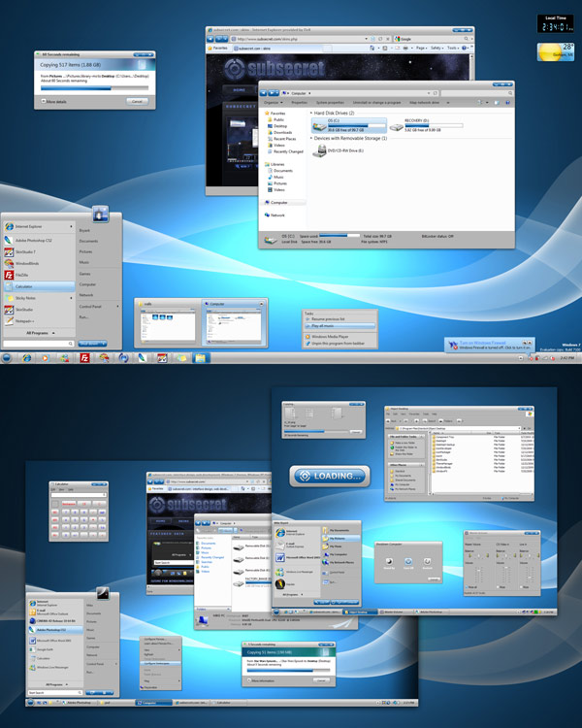This screenshot has height=728, width=582.
Task: Click the Start orb on top taskbar
Action: coord(7,357)
